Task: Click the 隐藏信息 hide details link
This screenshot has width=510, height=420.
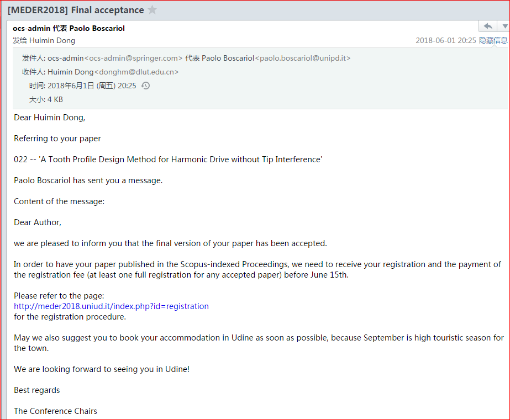Action: (493, 40)
